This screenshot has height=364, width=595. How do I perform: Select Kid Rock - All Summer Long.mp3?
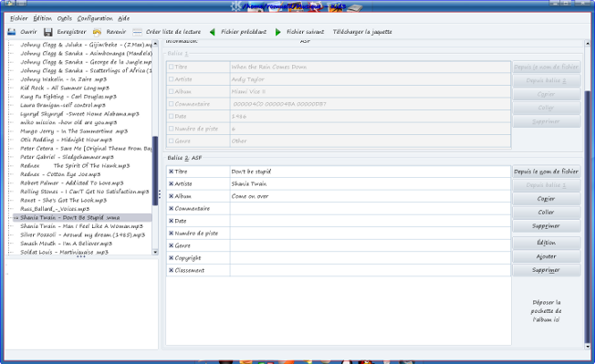[x=65, y=88]
